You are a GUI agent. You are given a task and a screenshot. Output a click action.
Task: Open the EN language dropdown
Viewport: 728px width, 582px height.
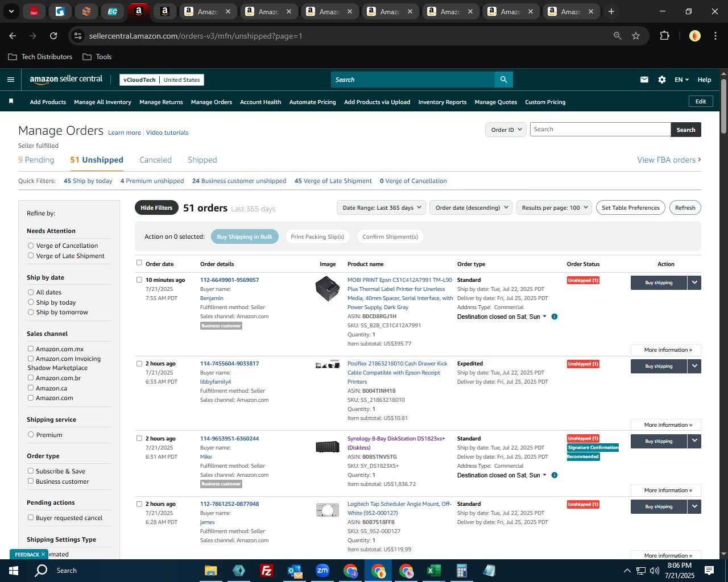(681, 80)
